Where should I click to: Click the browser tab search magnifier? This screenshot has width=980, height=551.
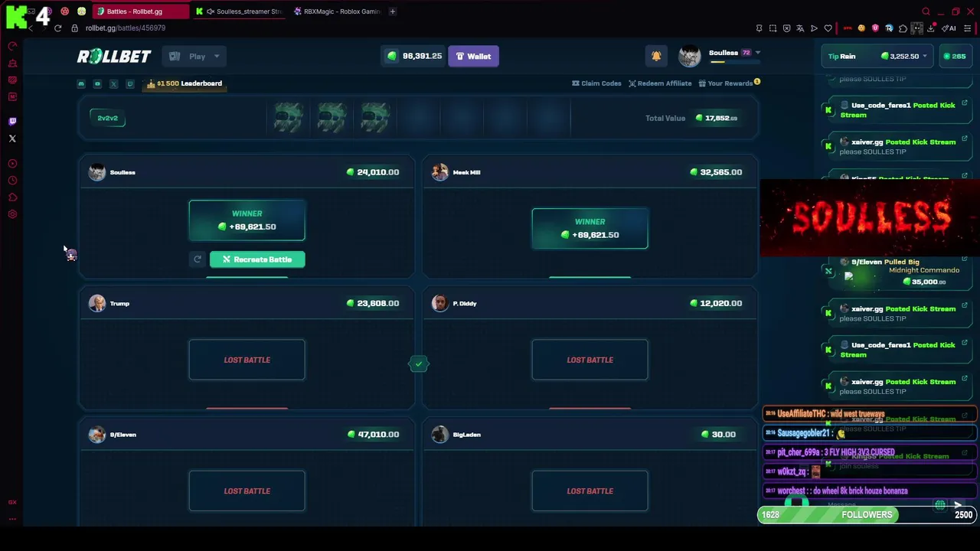(926, 11)
